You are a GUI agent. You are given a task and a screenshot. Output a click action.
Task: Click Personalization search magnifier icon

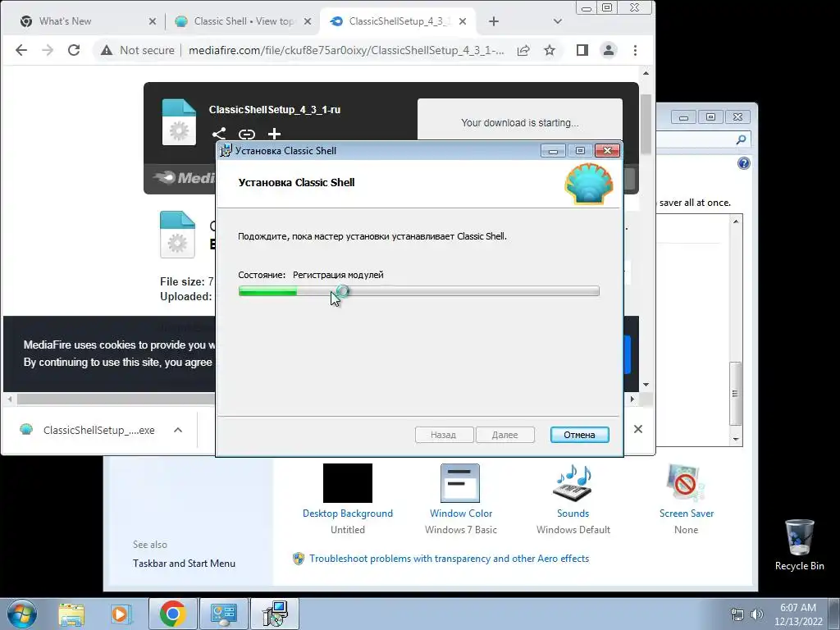(741, 139)
